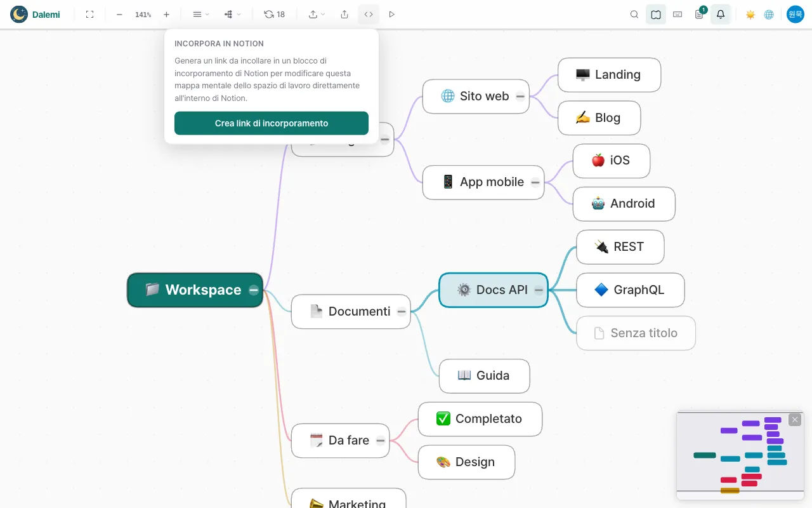Collapse the Da fare branch
The image size is (812, 508).
coord(381,441)
